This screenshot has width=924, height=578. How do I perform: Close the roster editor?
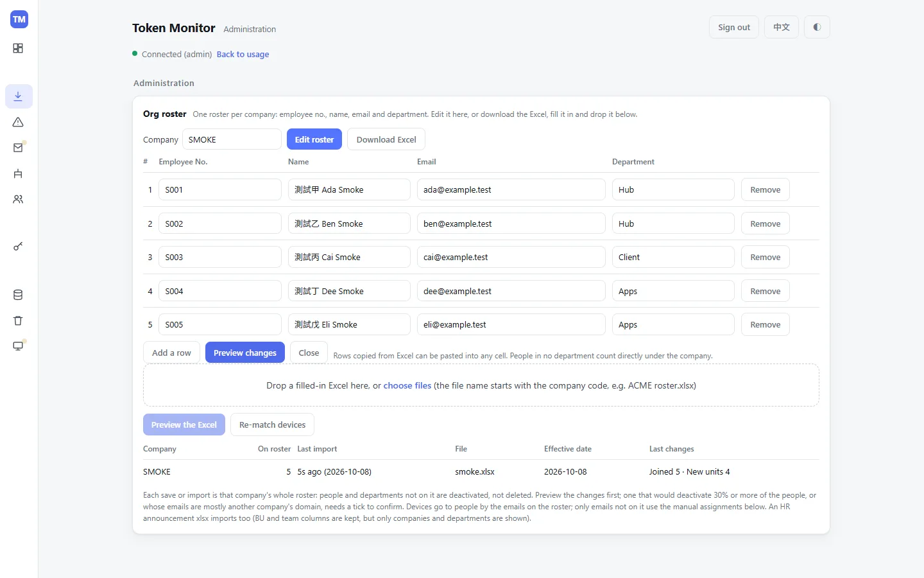(x=309, y=353)
